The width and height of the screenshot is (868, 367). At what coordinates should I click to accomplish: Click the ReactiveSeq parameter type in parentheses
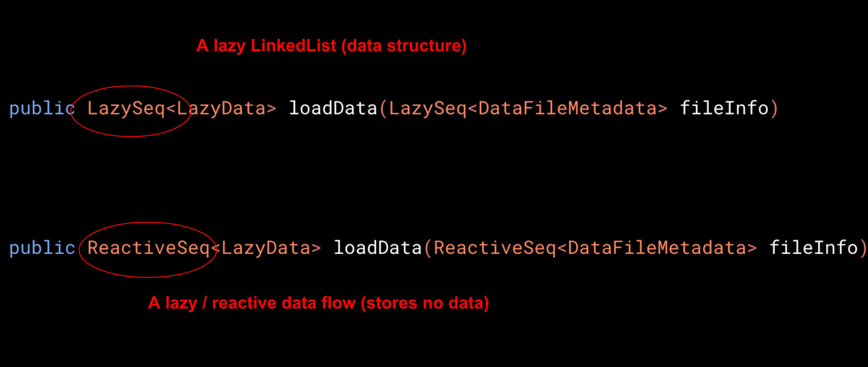(x=495, y=248)
